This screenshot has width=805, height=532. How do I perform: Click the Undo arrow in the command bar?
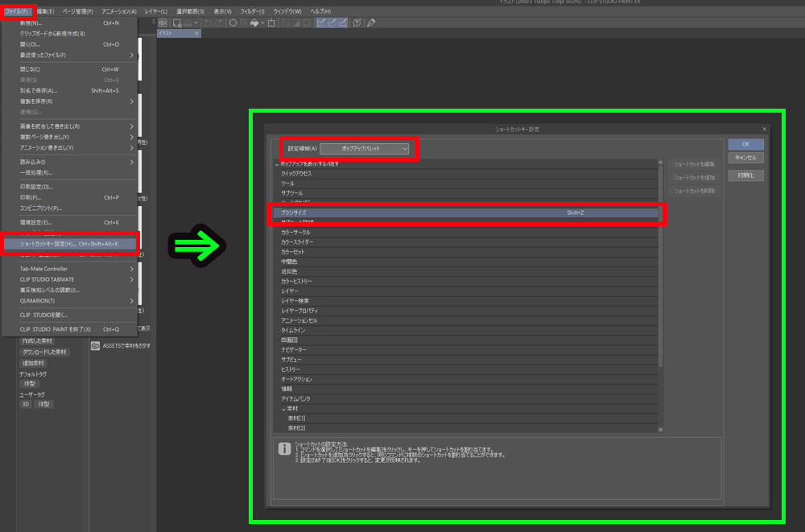click(208, 23)
